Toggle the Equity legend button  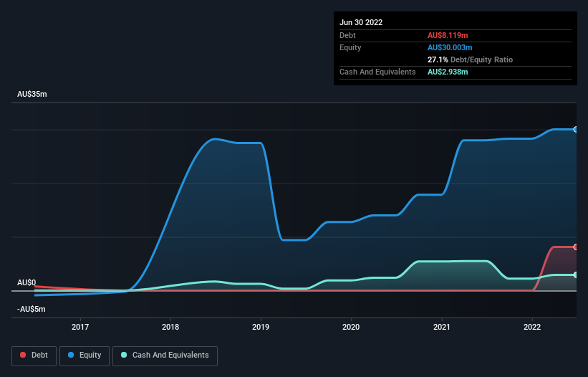point(85,355)
